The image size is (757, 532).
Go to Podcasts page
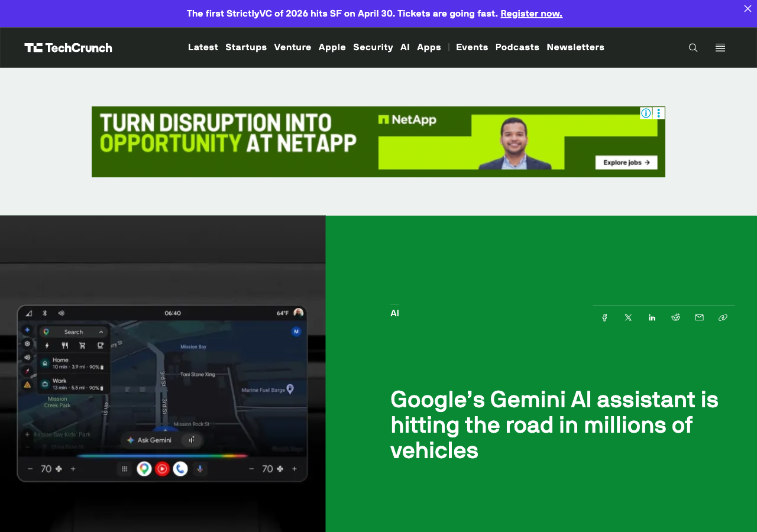pyautogui.click(x=517, y=47)
